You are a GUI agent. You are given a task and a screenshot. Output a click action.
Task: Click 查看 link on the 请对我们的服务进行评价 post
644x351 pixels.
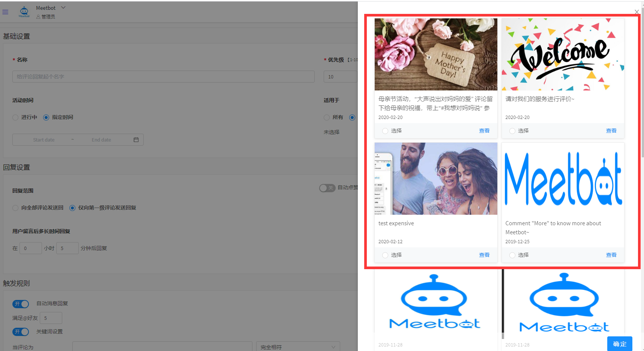click(x=611, y=131)
